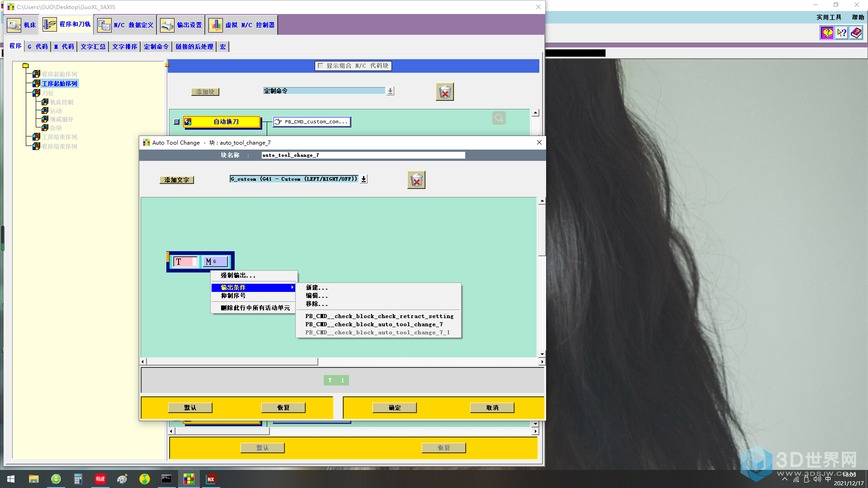The width and height of the screenshot is (868, 488).
Task: Switch to the 文字汇总 tab
Action: [93, 47]
